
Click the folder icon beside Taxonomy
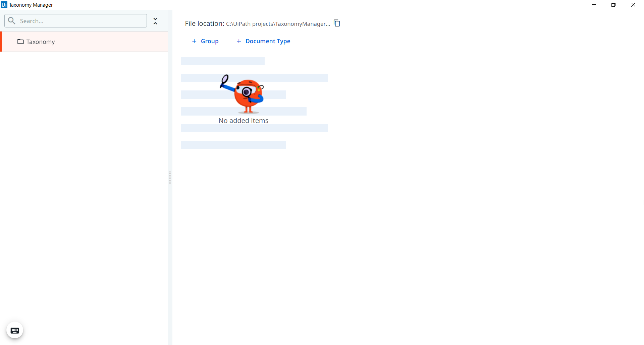click(x=20, y=42)
